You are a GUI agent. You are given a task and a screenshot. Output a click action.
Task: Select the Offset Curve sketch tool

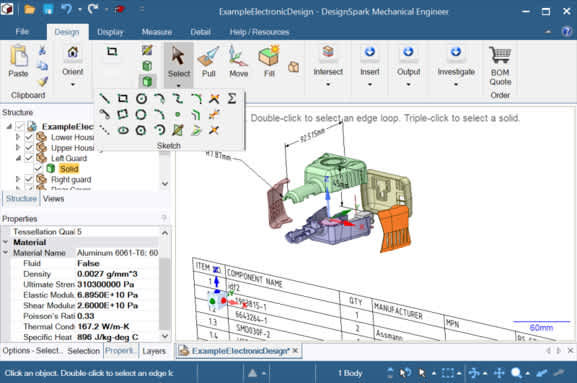pos(196,114)
